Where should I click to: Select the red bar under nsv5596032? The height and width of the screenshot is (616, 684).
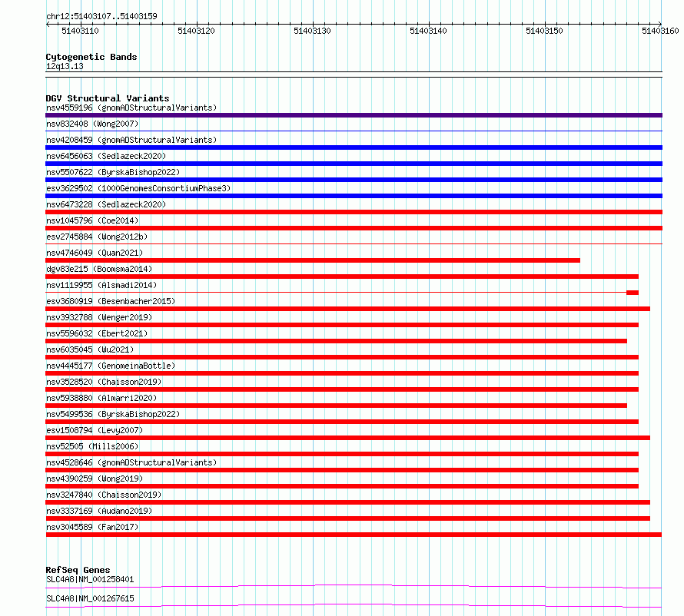tap(337, 341)
